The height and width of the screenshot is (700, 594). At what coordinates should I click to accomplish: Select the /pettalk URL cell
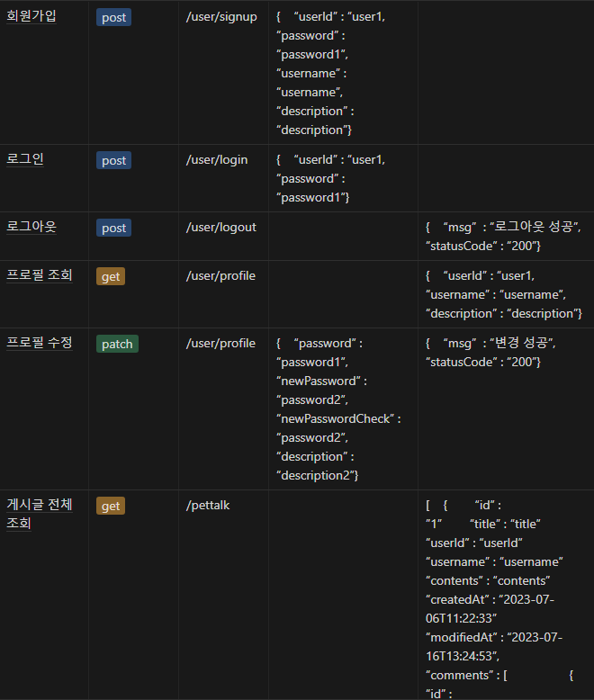click(223, 595)
